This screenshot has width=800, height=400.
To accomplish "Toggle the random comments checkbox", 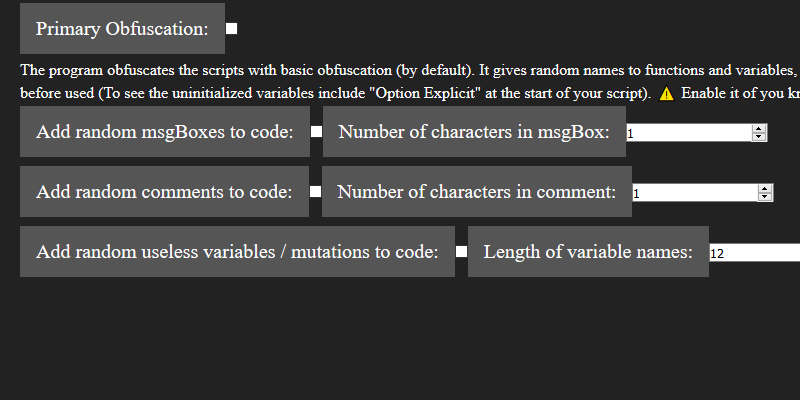I will 315,191.
